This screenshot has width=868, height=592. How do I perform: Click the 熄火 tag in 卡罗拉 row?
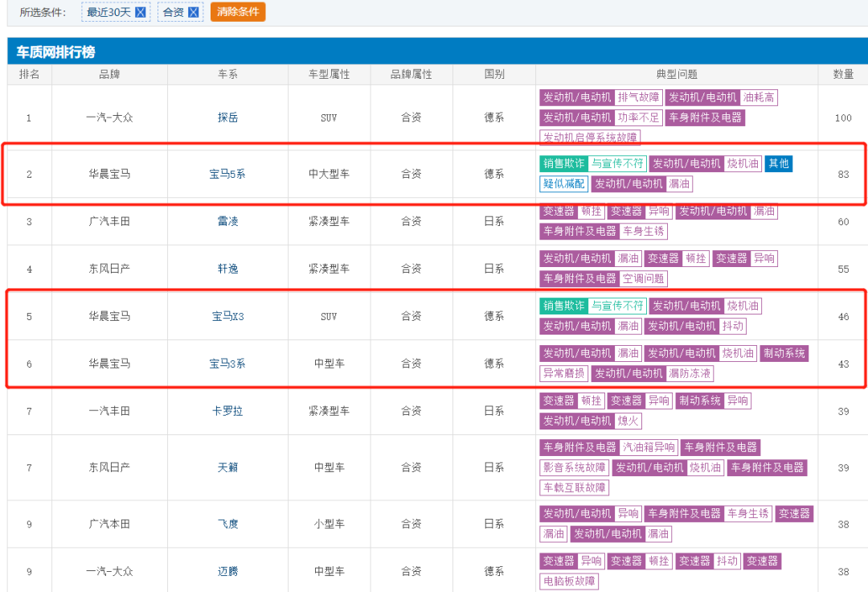(628, 421)
